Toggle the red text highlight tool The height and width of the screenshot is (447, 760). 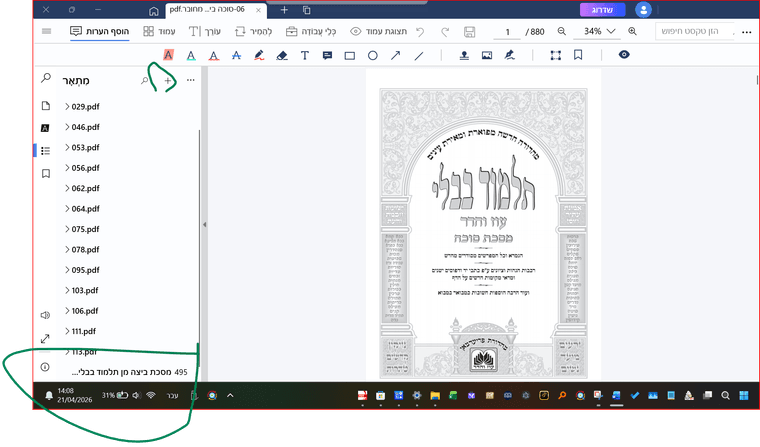[x=168, y=56]
